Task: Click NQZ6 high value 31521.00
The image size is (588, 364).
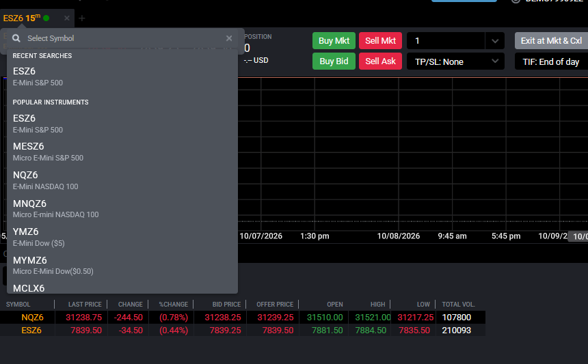Action: [x=373, y=317]
